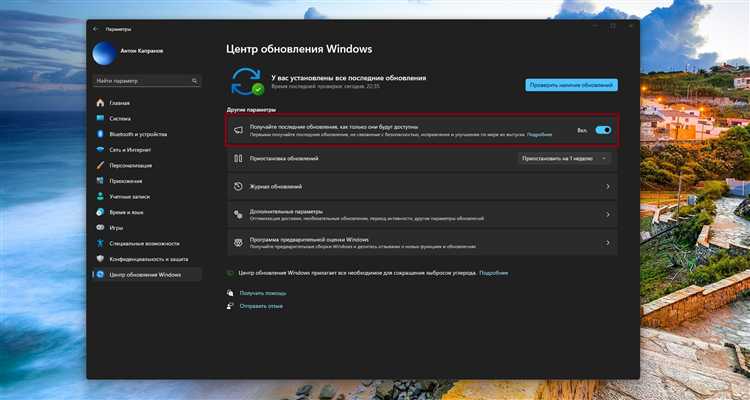Click the Центр обновления Windows page heading
This screenshot has height=400, width=750.
(298, 49)
